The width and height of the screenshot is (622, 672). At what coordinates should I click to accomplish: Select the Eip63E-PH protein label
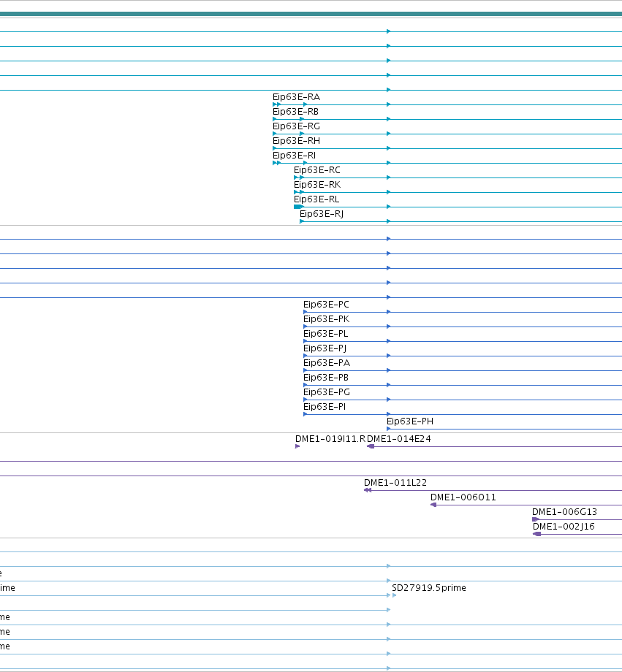click(x=410, y=421)
